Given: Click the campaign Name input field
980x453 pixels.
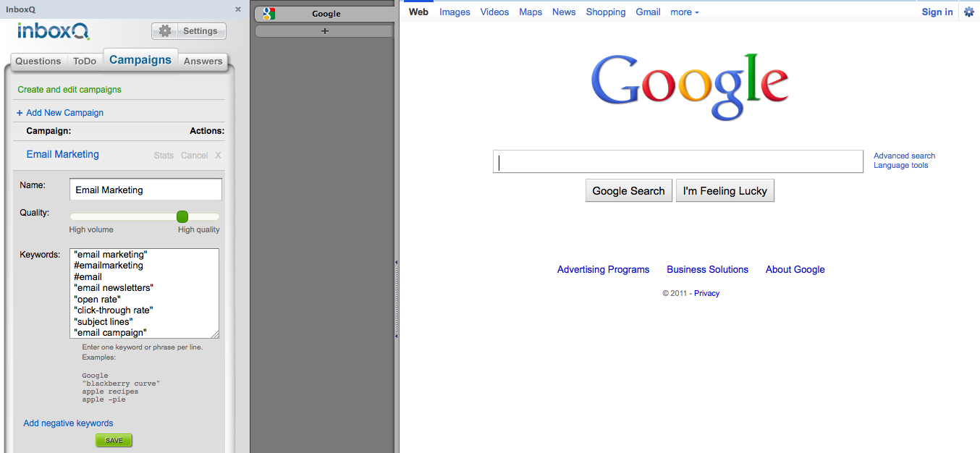Looking at the screenshot, I should click(x=145, y=190).
